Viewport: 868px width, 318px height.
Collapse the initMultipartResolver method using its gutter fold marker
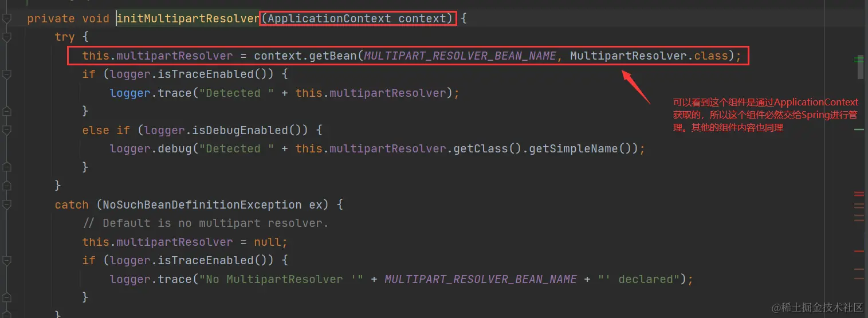(6, 19)
